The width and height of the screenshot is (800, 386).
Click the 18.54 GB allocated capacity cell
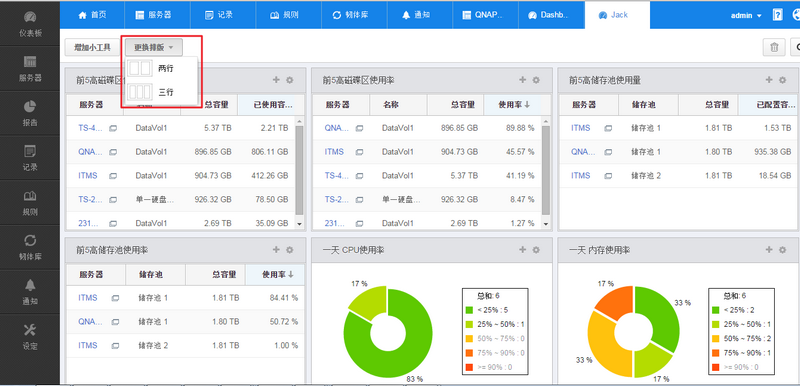click(x=774, y=175)
